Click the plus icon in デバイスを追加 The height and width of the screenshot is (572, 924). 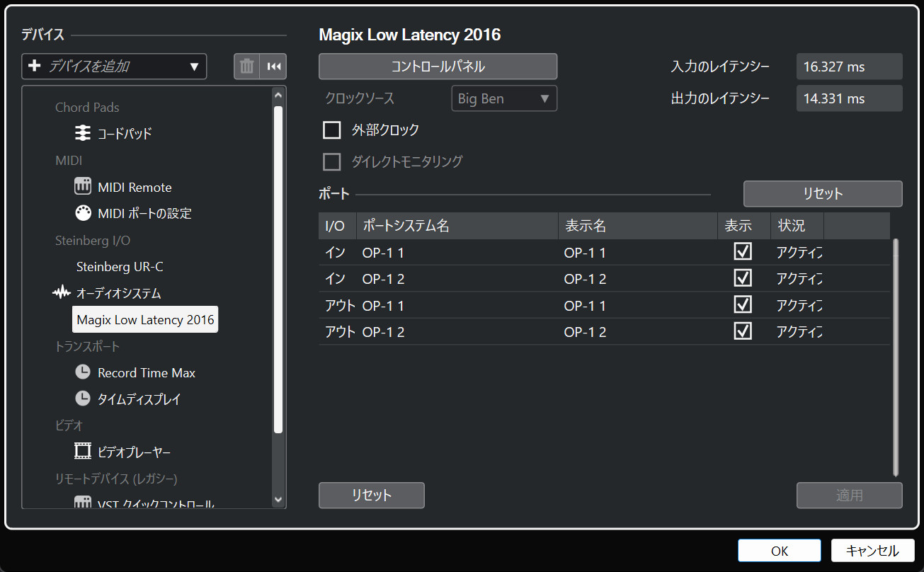(34, 67)
